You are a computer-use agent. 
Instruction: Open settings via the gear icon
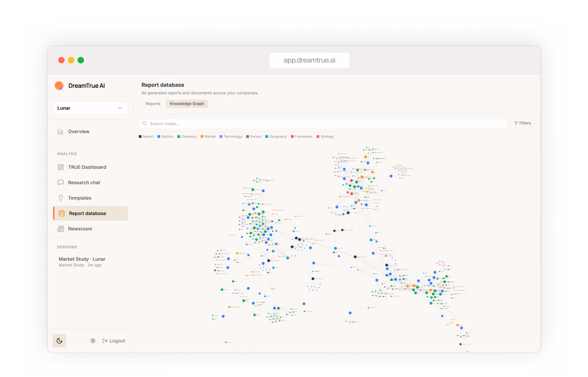(93, 341)
